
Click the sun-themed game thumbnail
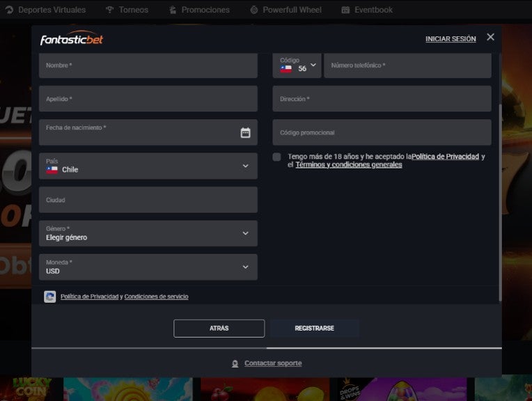[128, 389]
